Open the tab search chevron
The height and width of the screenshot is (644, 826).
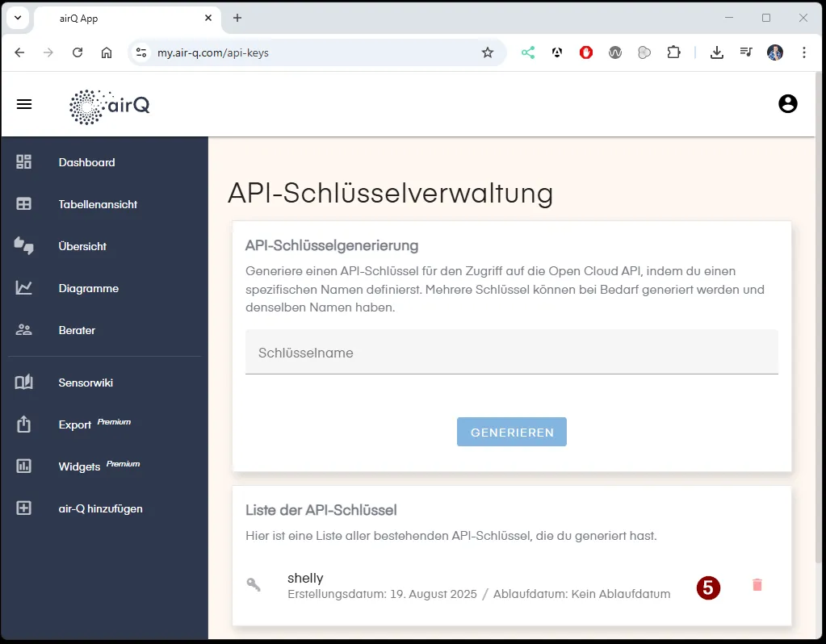tap(17, 18)
